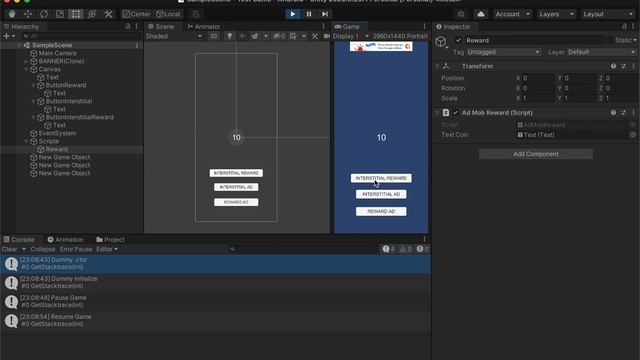
Task: Select the Transform tool
Action: pos(92,14)
